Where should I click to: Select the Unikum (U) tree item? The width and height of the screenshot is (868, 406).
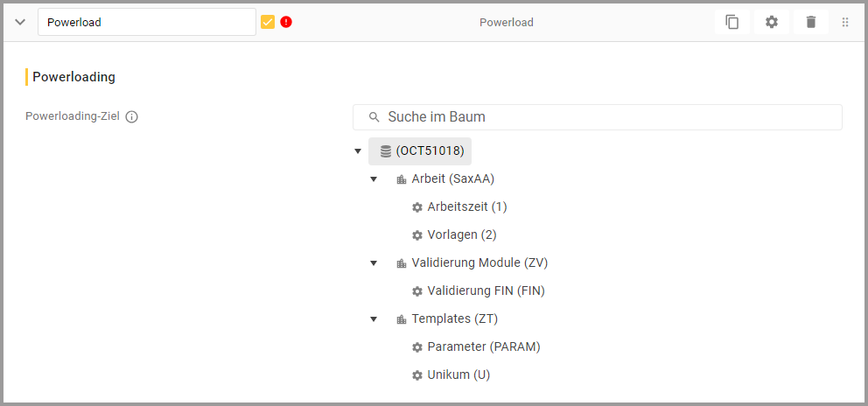pos(458,374)
